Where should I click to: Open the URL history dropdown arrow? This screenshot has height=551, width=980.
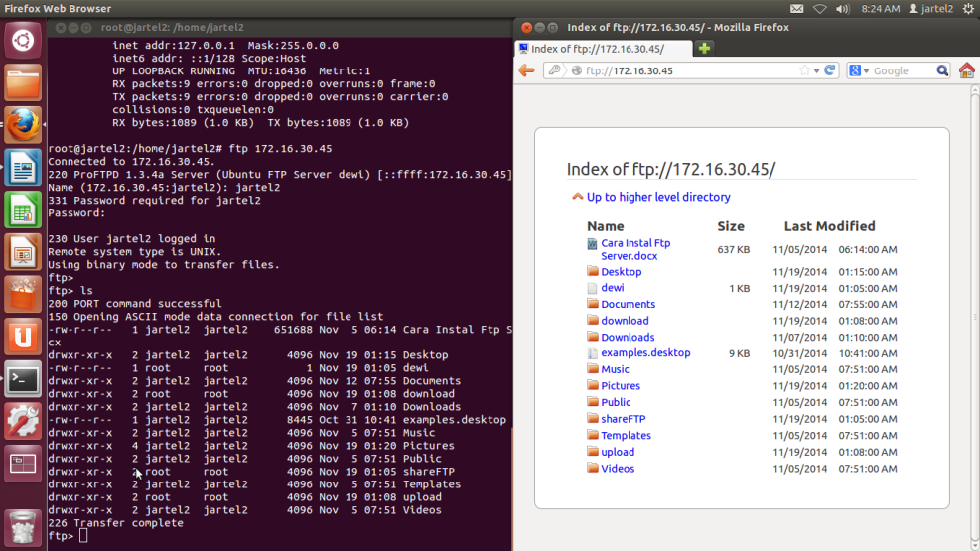click(x=818, y=70)
